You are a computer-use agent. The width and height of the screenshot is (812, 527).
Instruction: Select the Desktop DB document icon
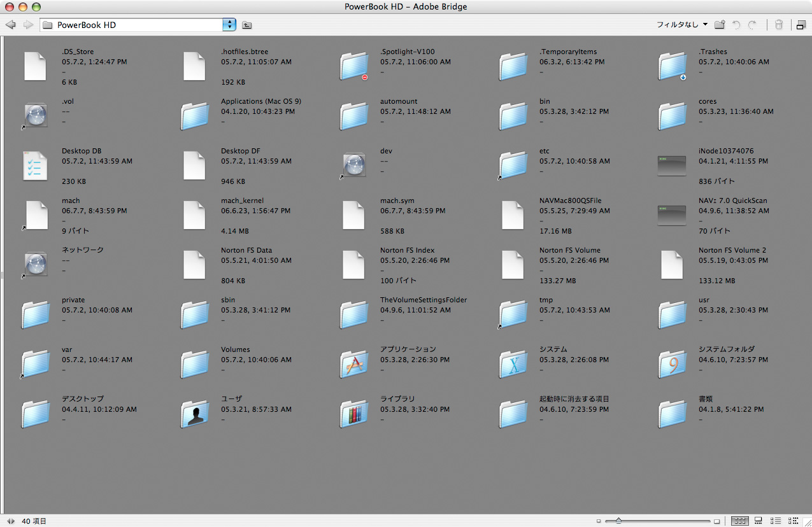pos(35,165)
